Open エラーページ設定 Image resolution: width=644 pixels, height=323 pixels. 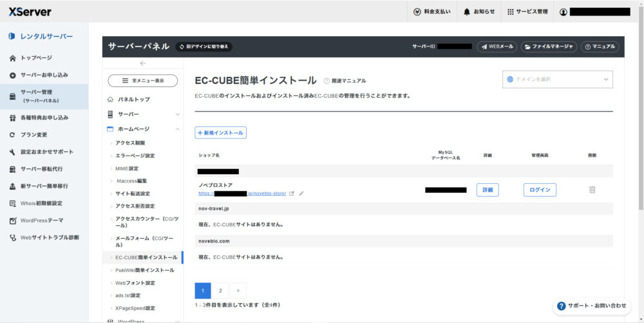135,156
